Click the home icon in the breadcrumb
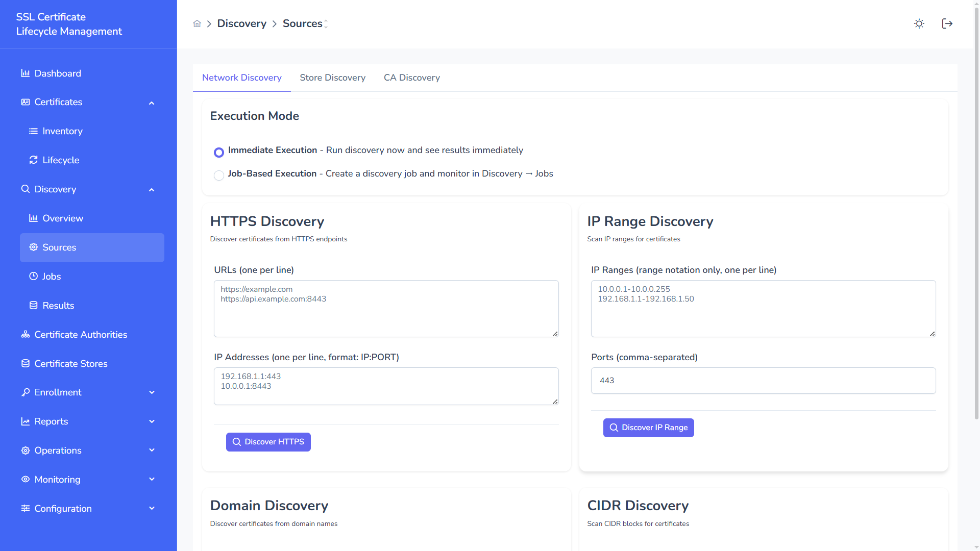The image size is (980, 551). (x=197, y=23)
